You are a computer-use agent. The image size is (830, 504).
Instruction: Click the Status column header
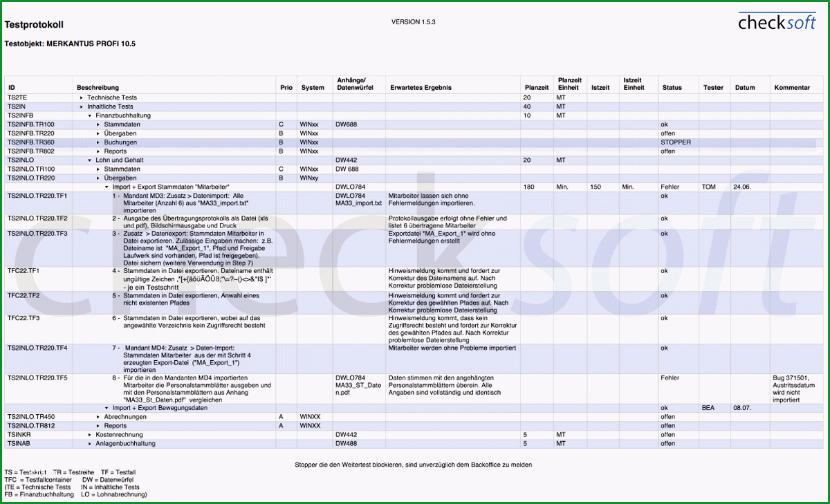click(672, 88)
